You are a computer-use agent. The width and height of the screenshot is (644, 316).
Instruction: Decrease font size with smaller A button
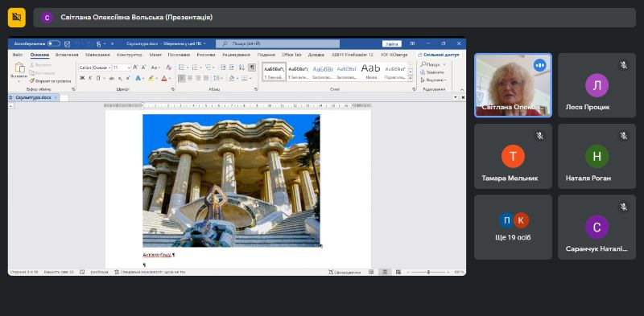click(x=144, y=68)
